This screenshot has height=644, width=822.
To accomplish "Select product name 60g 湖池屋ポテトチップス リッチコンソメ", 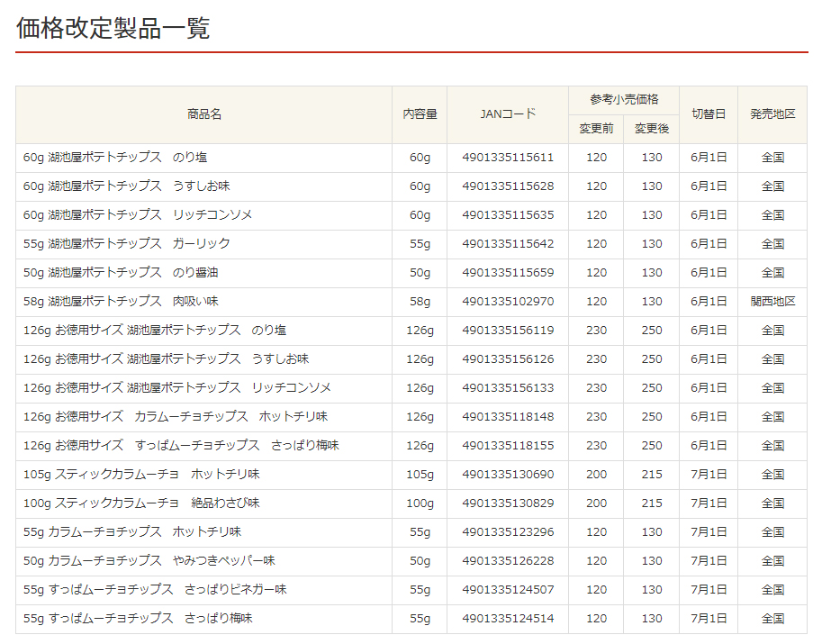I will pos(138,215).
